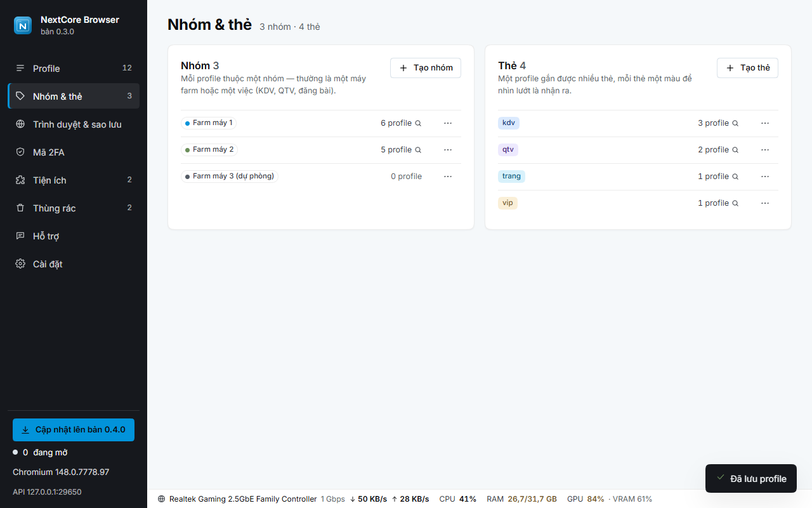The image size is (812, 508).
Task: Click the Chromium 148.0.7778.97 version text
Action: (x=61, y=472)
